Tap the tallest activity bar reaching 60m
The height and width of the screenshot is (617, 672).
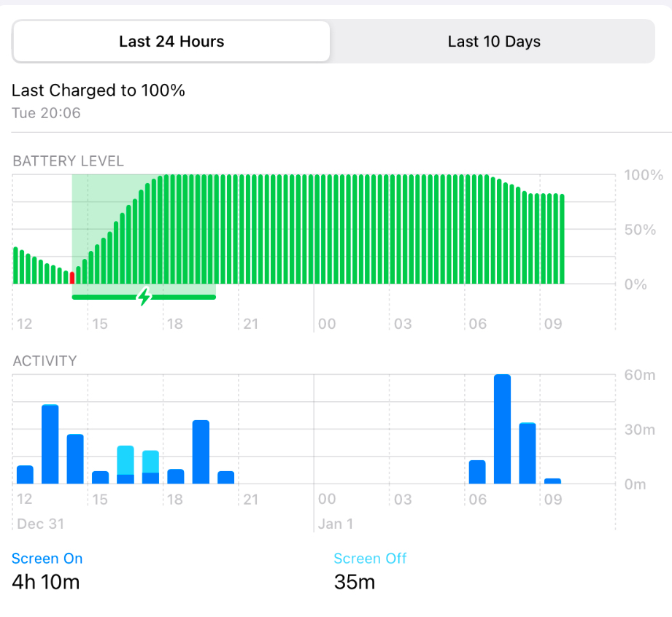pos(502,429)
